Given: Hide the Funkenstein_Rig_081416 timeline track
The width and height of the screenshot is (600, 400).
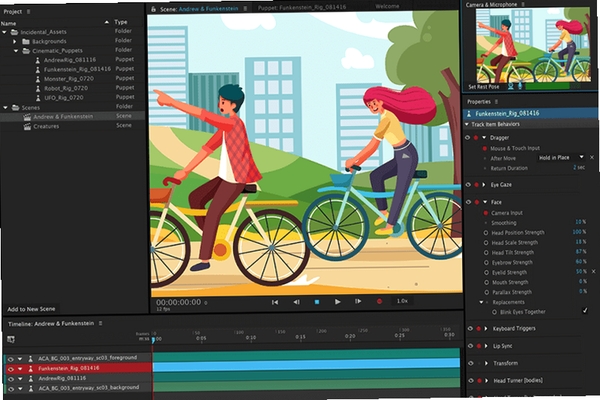Looking at the screenshot, I should [x=10, y=369].
